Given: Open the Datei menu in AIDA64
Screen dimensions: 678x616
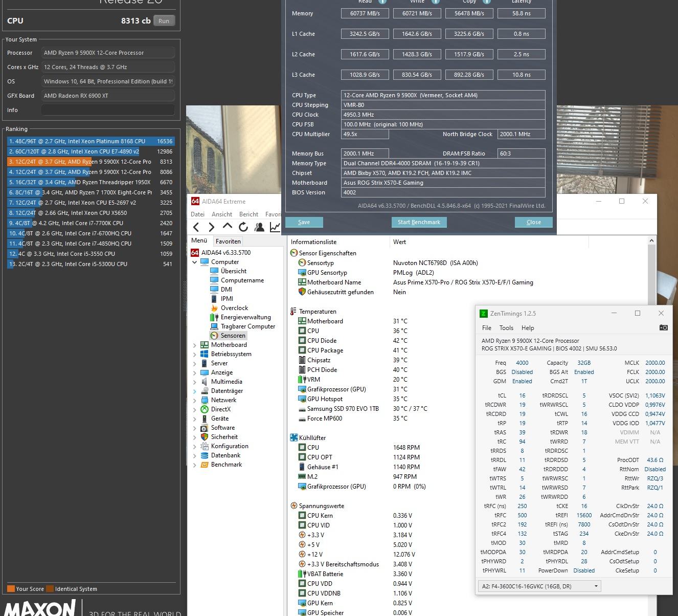Looking at the screenshot, I should pyautogui.click(x=197, y=214).
